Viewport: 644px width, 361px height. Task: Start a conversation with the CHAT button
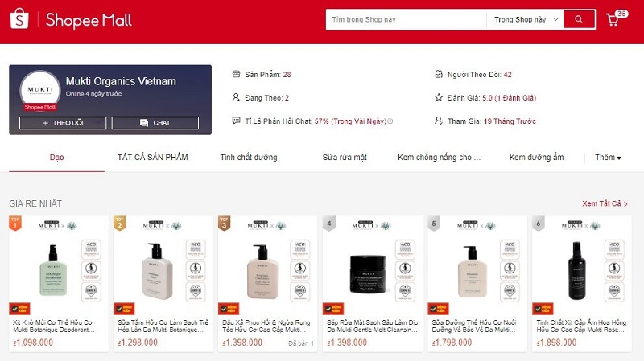click(155, 123)
